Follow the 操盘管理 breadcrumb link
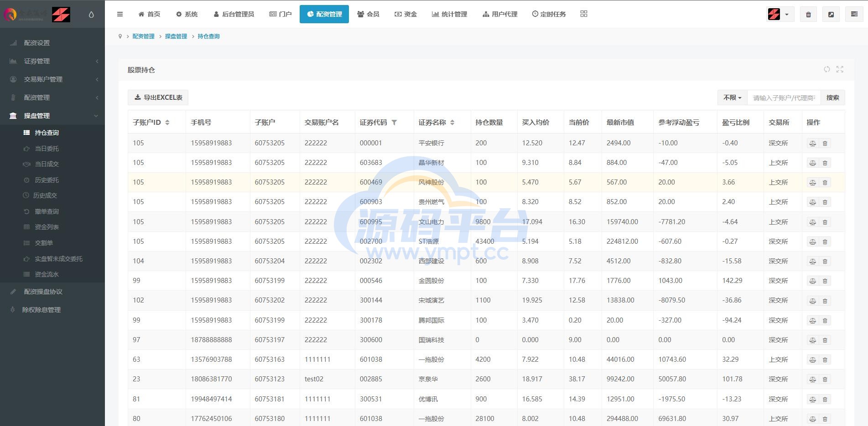Viewport: 868px width, 426px height. [176, 36]
